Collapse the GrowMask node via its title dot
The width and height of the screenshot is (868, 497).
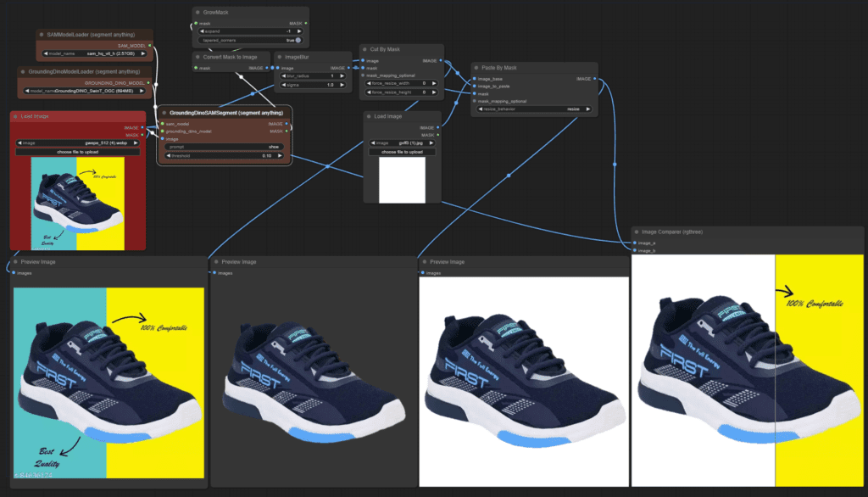(x=198, y=12)
